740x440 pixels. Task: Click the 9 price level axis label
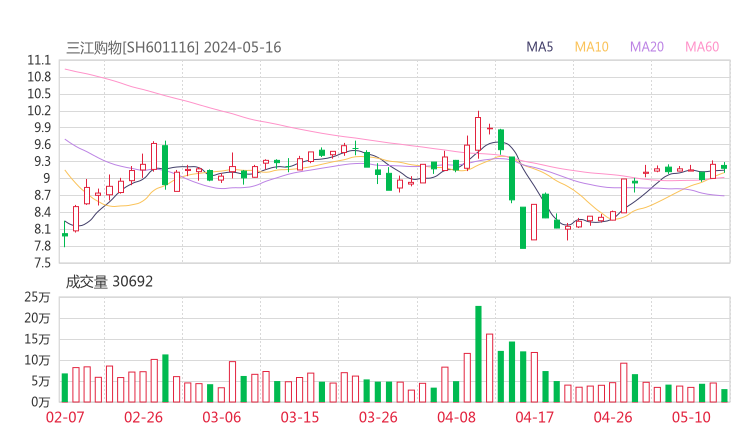click(x=46, y=179)
